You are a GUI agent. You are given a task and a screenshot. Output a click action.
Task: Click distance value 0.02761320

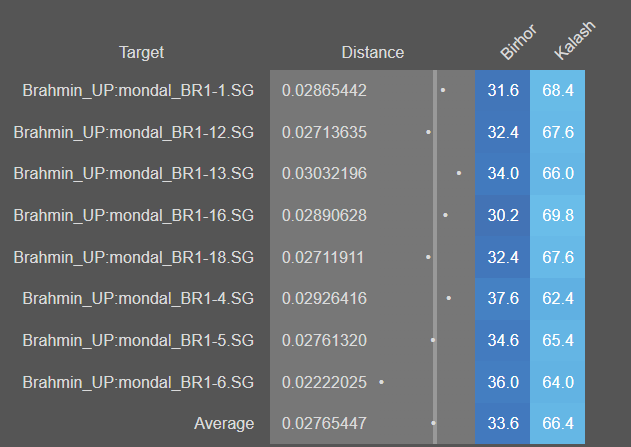(x=324, y=340)
